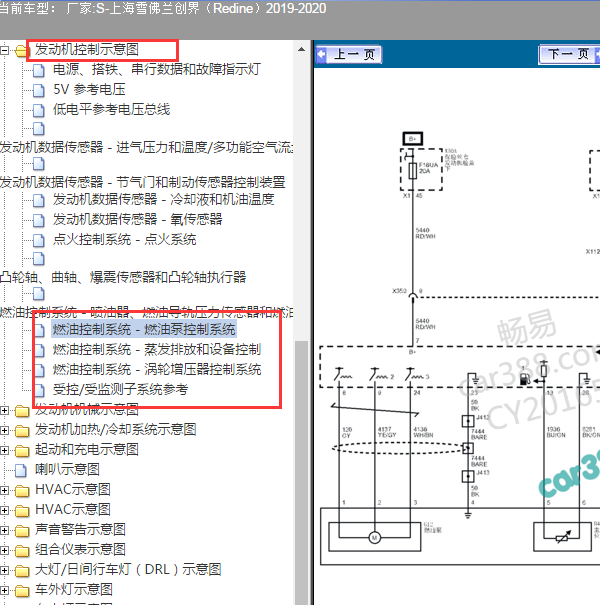
Task: Click folder icon of 发动机机械示意图
Action: tap(22, 411)
